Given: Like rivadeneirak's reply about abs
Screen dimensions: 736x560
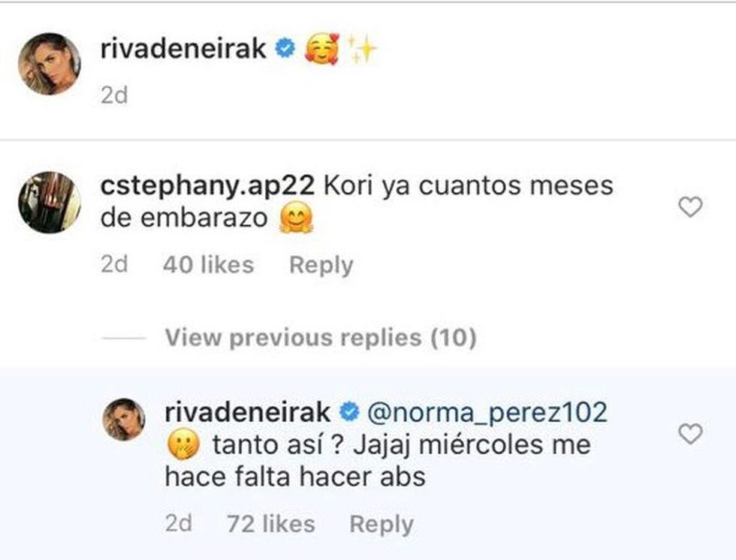Looking at the screenshot, I should pyautogui.click(x=689, y=433).
